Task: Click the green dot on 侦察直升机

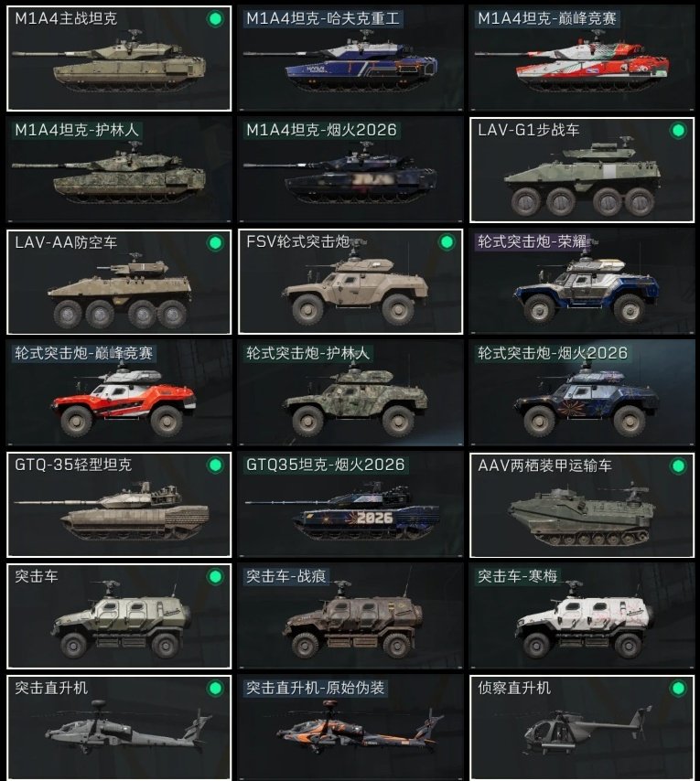Action: 678,689
